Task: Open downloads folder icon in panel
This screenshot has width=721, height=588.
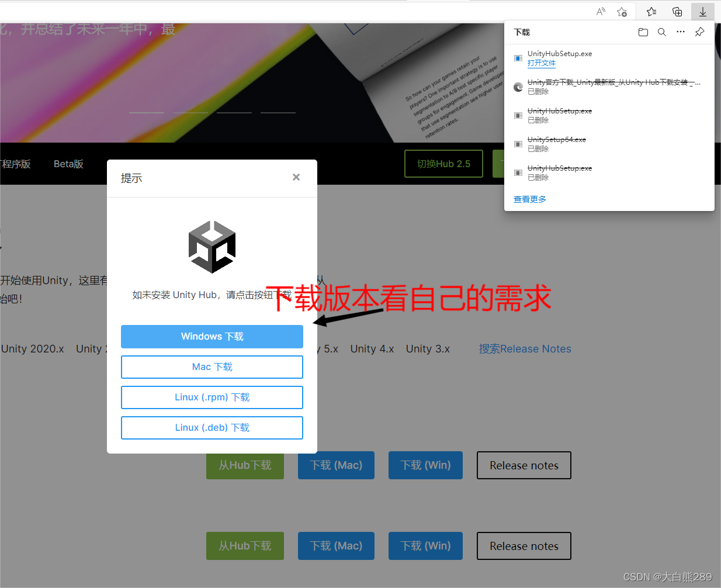Action: click(x=643, y=32)
